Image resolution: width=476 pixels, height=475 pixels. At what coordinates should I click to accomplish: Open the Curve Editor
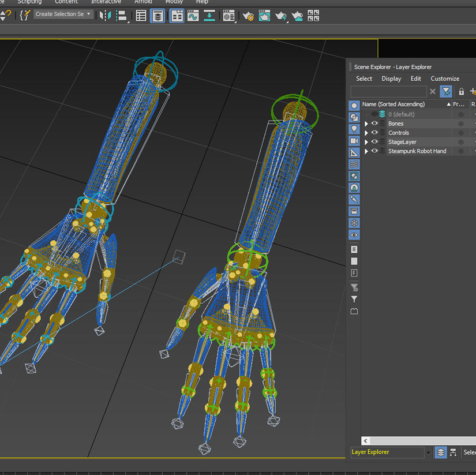(x=193, y=16)
